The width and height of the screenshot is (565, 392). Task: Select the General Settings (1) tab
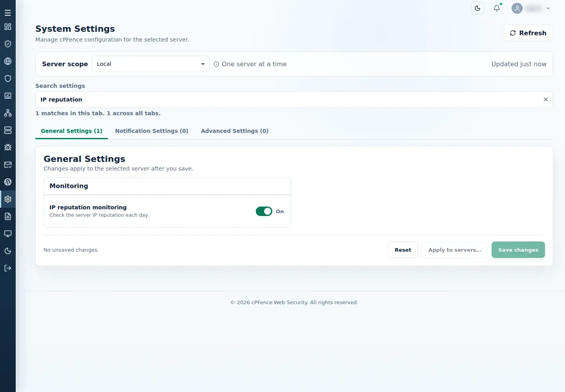71,131
